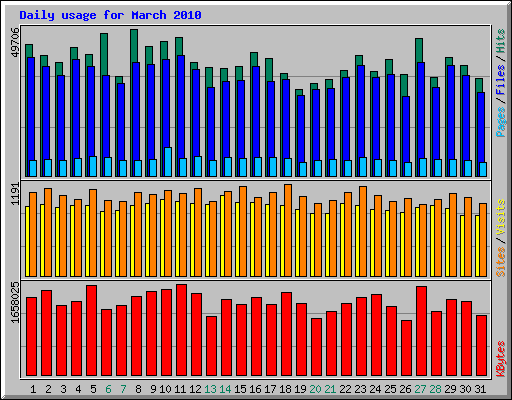Click the blue Files bar for day 19
Viewport: 512px width, 400px height.
pyautogui.click(x=301, y=129)
